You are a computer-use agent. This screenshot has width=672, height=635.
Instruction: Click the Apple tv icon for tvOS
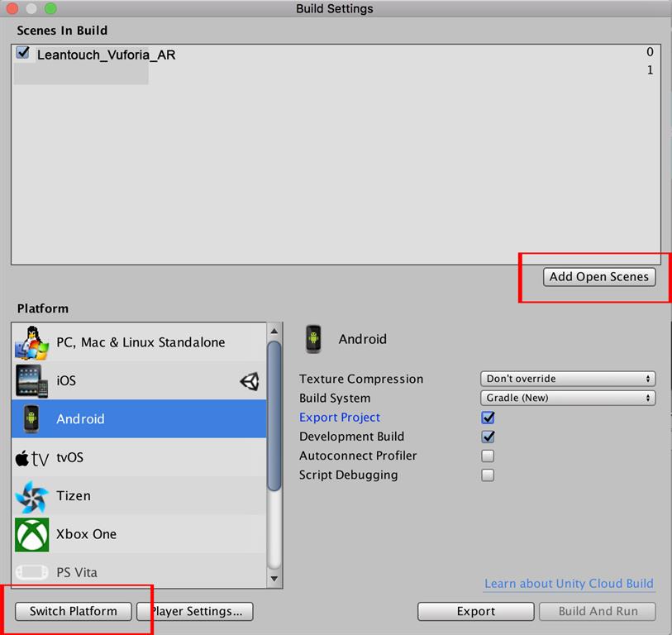tap(31, 458)
